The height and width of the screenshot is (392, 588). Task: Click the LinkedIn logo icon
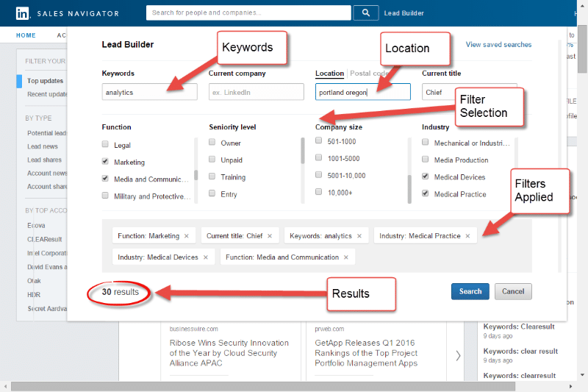point(23,13)
